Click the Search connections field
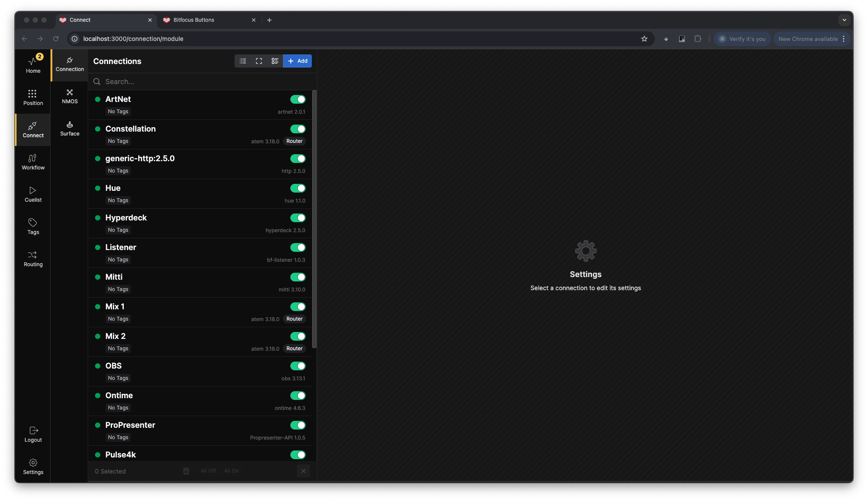Image resolution: width=868 pixels, height=501 pixels. pos(202,81)
